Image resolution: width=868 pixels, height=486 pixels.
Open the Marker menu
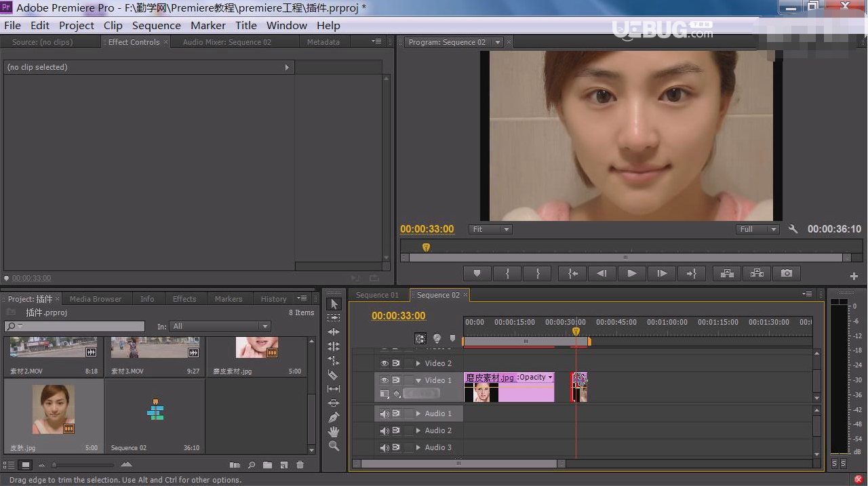(208, 26)
